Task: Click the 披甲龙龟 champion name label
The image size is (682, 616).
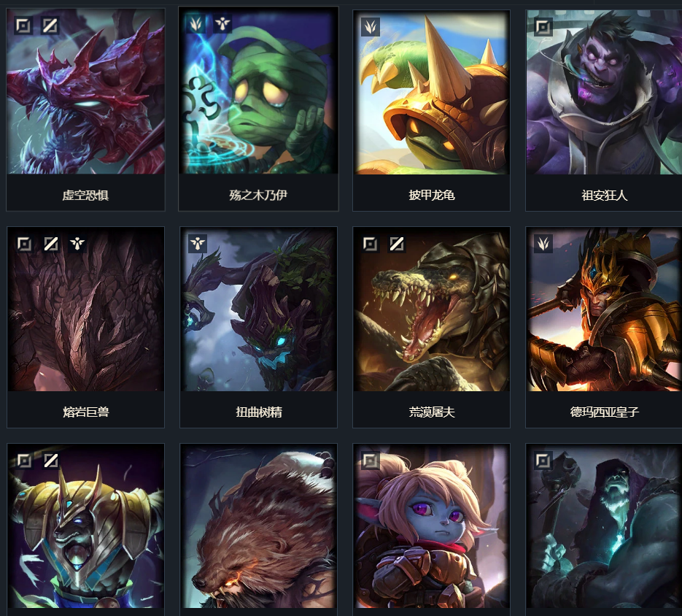Action: [432, 195]
